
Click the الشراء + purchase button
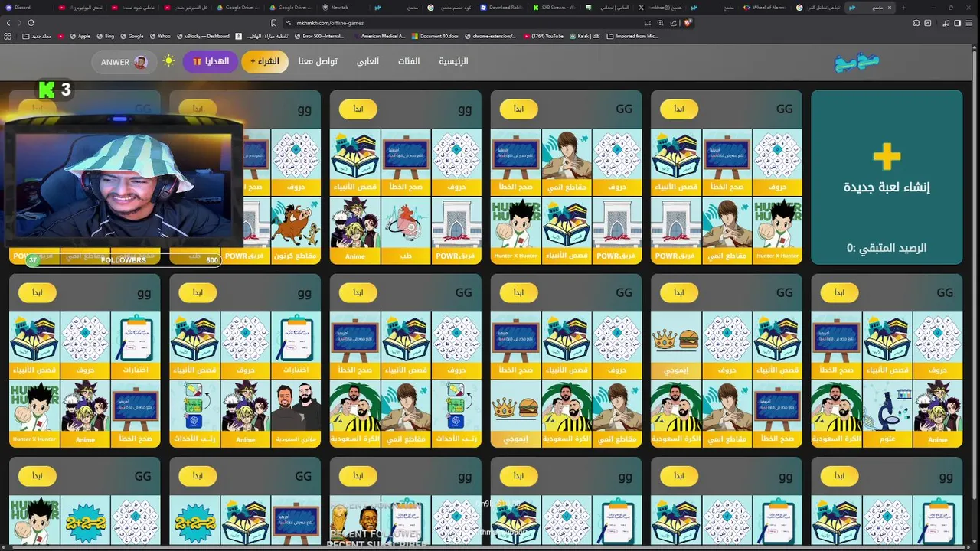point(265,61)
